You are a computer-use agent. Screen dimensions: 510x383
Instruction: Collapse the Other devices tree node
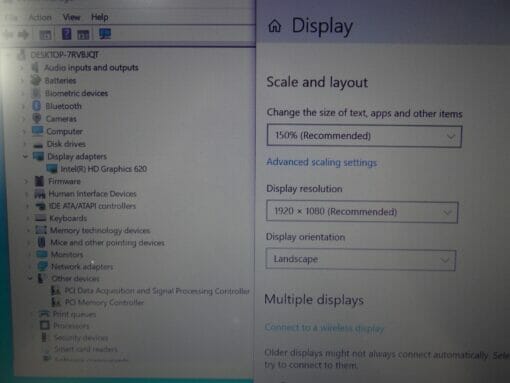(30, 278)
